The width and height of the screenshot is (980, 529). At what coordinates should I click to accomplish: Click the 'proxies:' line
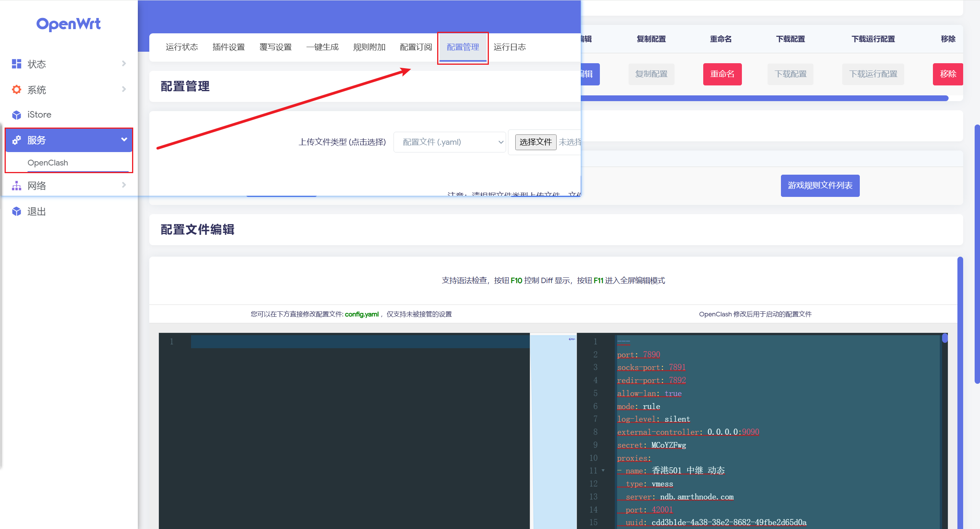tap(634, 458)
